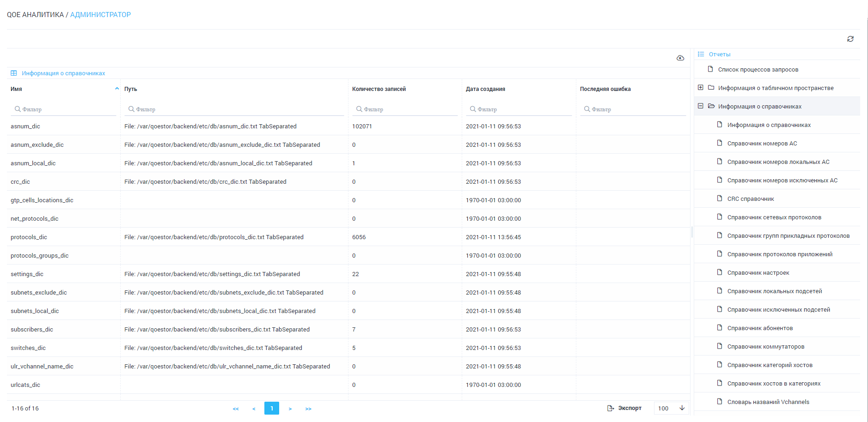Go to last page with >> button

[x=308, y=409]
